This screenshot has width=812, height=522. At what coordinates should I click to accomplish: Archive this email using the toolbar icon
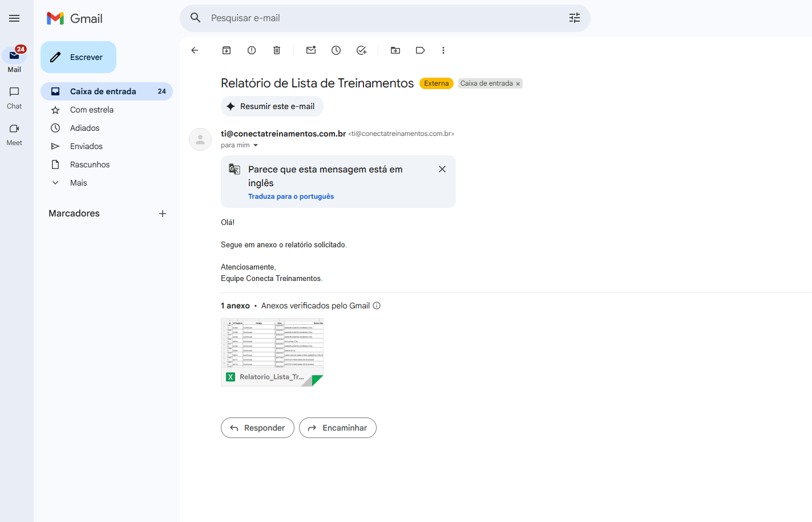tap(227, 50)
